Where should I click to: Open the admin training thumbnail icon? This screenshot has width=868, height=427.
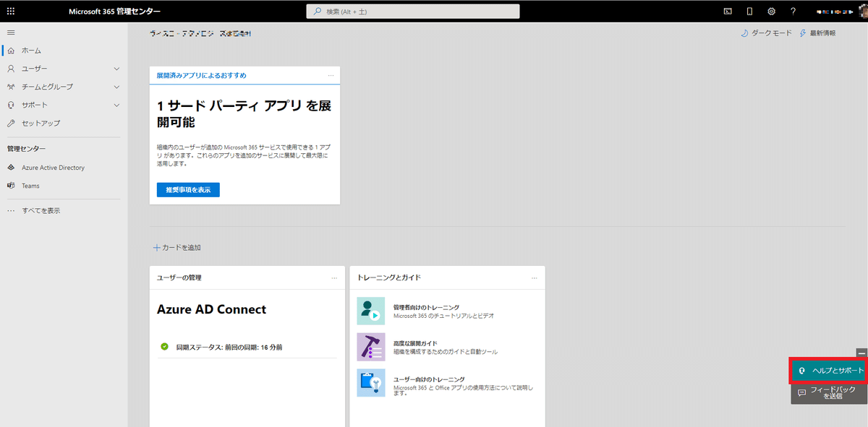371,311
